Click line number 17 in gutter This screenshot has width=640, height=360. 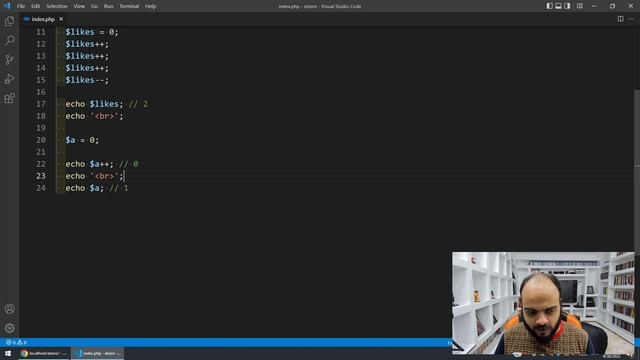[x=41, y=104]
